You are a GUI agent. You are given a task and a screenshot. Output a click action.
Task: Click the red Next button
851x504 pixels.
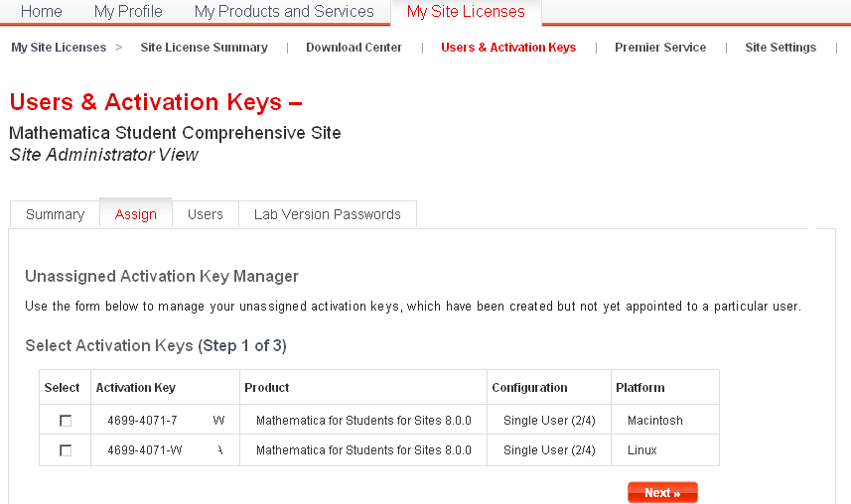662,493
